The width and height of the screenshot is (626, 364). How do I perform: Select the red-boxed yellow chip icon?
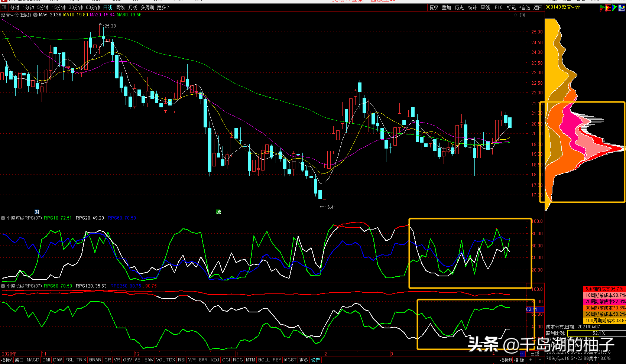(x=608, y=8)
